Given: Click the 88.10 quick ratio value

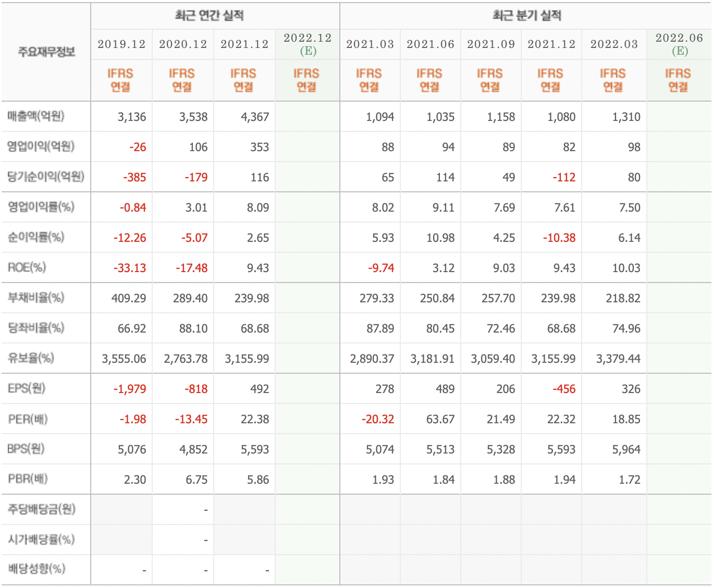Looking at the screenshot, I should point(193,328).
